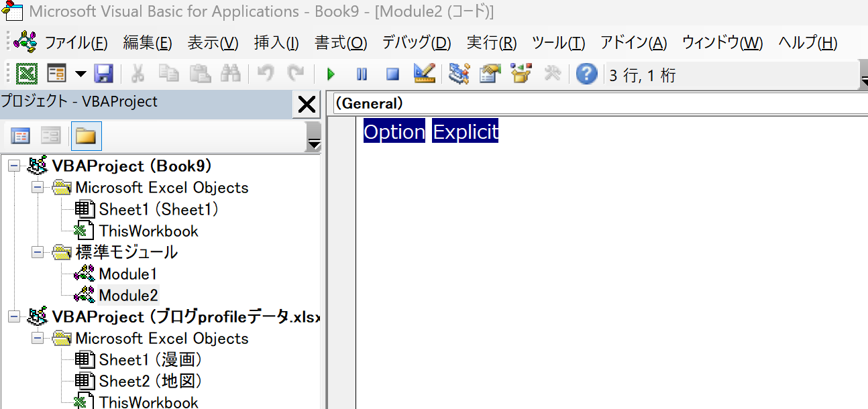The height and width of the screenshot is (409, 868).
Task: Select the 標準モジュール folder label
Action: pos(127,253)
